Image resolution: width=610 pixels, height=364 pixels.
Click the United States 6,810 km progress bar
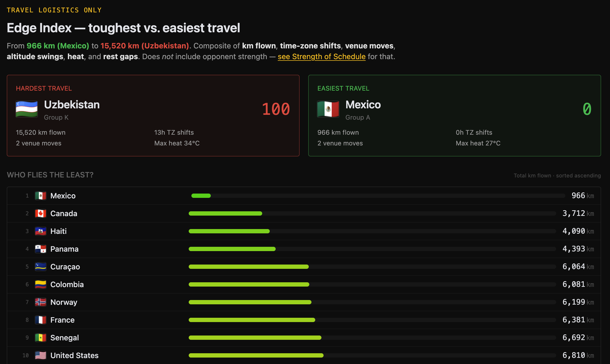click(x=372, y=355)
